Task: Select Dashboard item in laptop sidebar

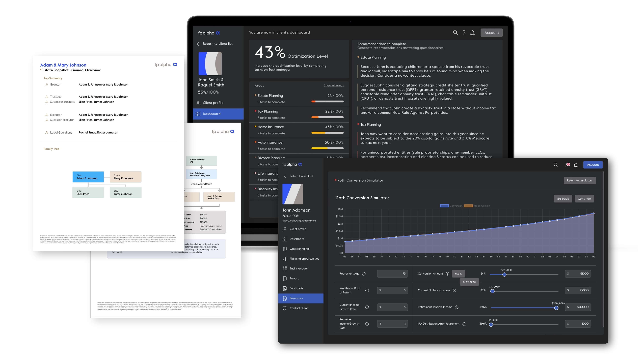Action: 218,114
